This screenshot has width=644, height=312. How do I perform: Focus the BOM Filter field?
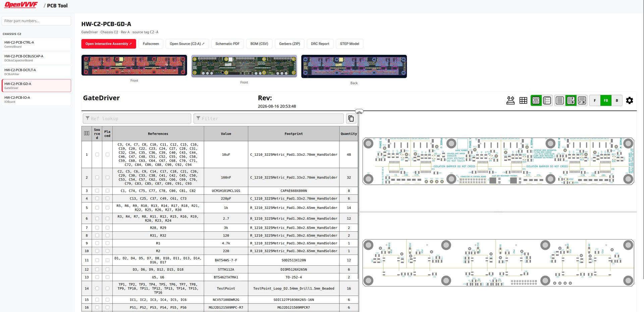coord(269,119)
